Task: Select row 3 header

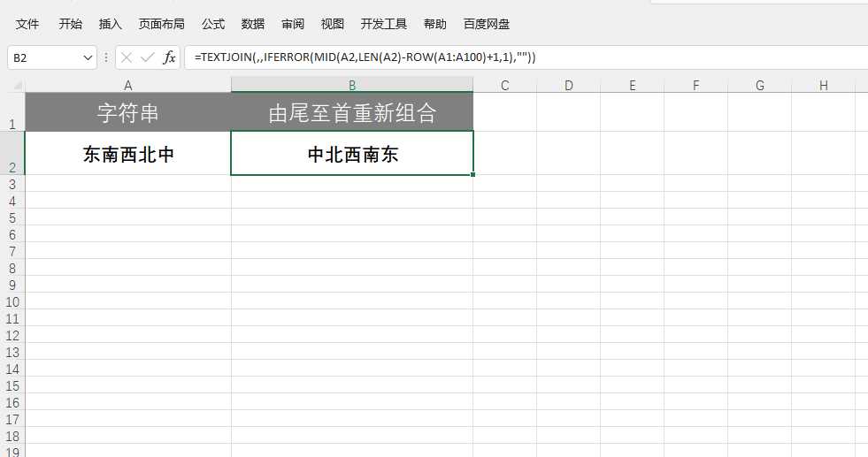Action: 12,184
